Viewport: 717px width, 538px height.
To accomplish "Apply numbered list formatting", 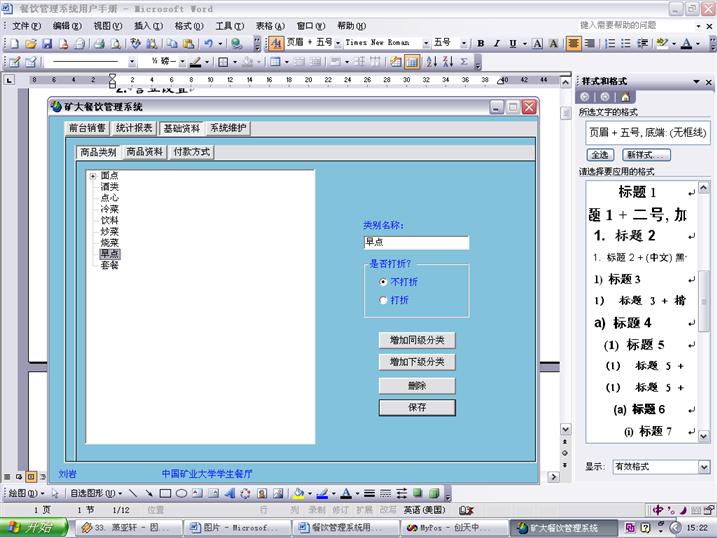I will point(610,43).
